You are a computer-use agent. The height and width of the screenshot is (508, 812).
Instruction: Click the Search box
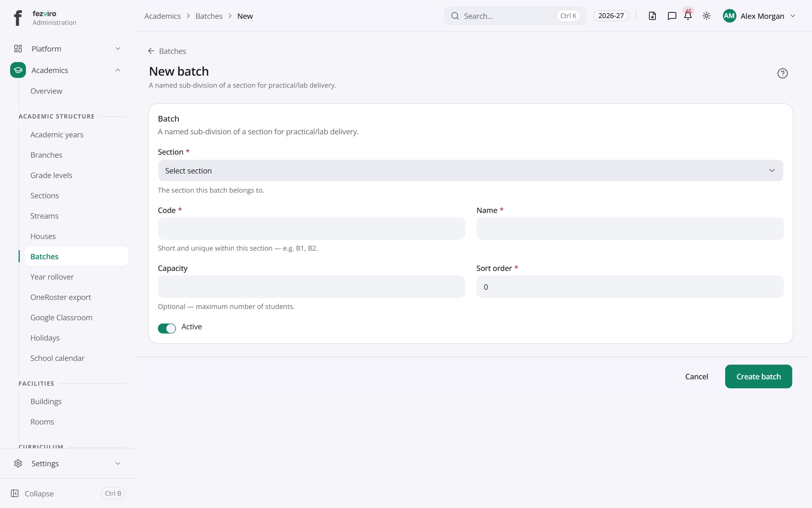[515, 16]
